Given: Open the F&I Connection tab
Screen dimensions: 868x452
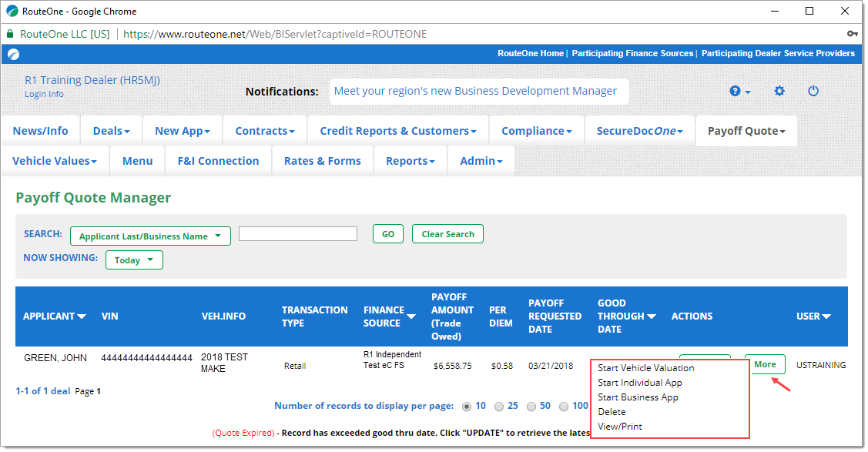Looking at the screenshot, I should tap(218, 161).
